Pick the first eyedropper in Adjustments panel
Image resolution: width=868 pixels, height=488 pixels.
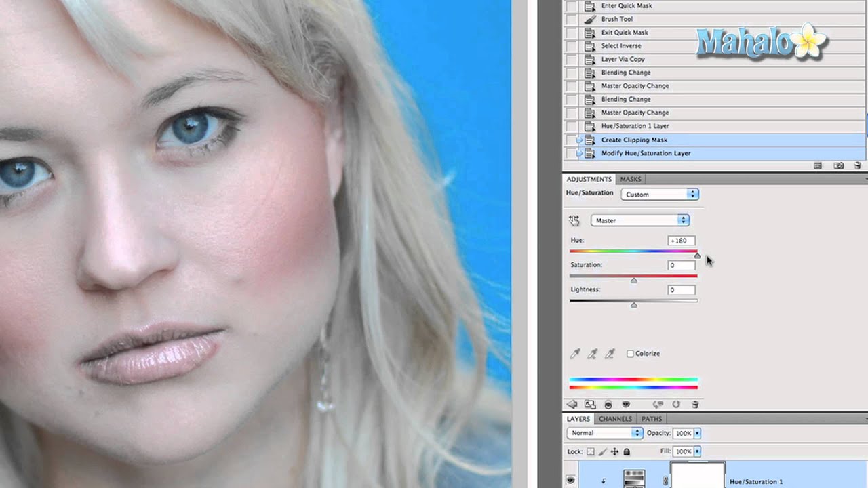click(x=575, y=354)
